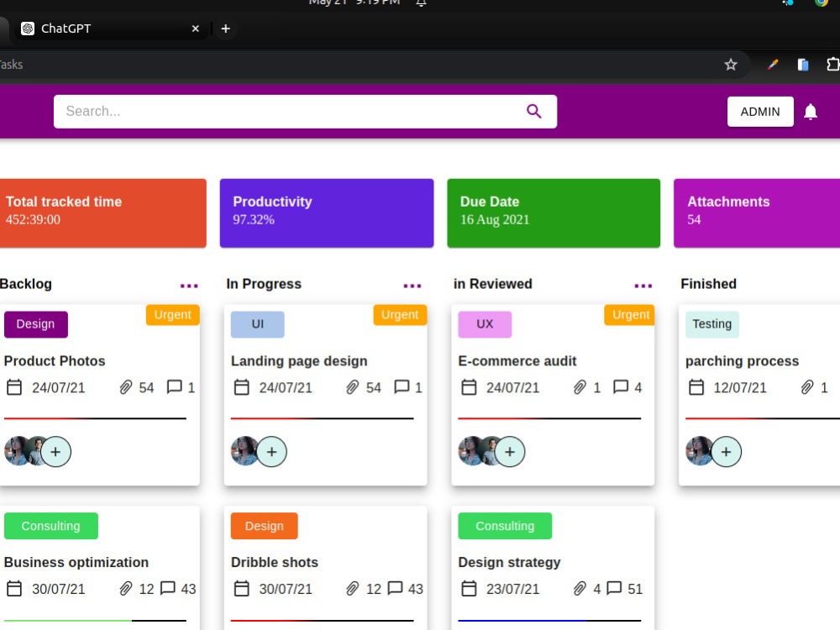Click attachment paperclip on Business optimization
This screenshot has height=630, width=840.
(x=125, y=589)
